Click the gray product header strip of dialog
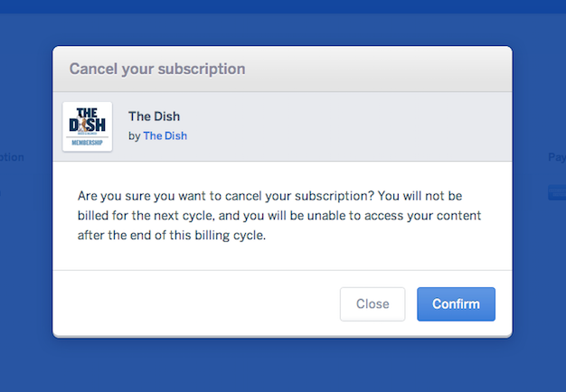Image resolution: width=566 pixels, height=392 pixels. coord(362,126)
